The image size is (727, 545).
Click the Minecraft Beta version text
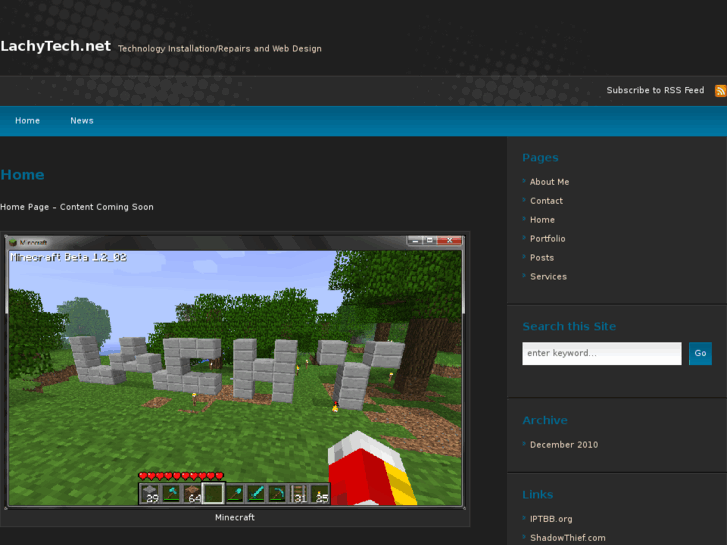pyautogui.click(x=68, y=257)
